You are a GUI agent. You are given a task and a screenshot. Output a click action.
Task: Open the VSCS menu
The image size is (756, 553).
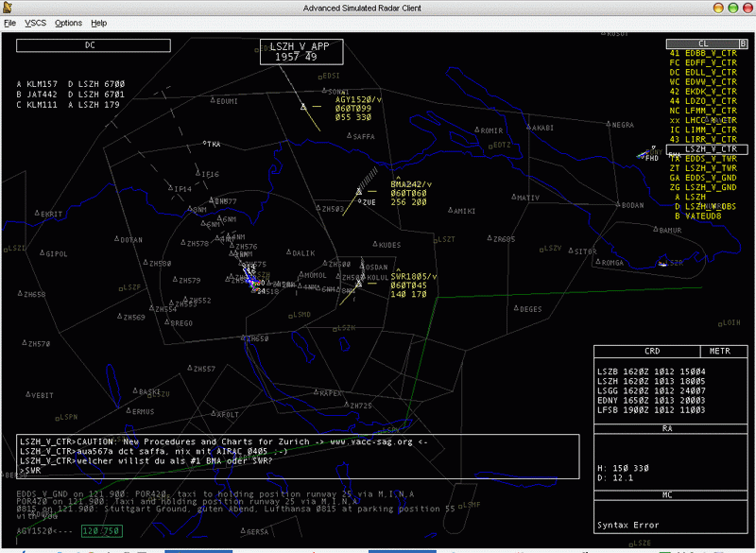click(x=36, y=23)
